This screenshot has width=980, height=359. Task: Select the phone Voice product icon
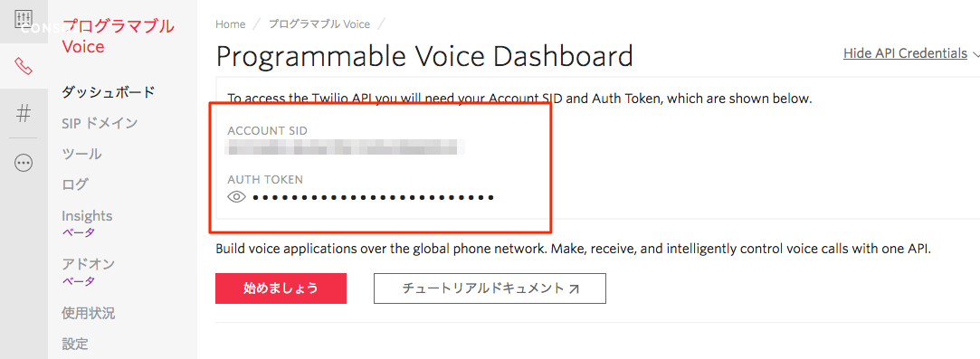(24, 66)
